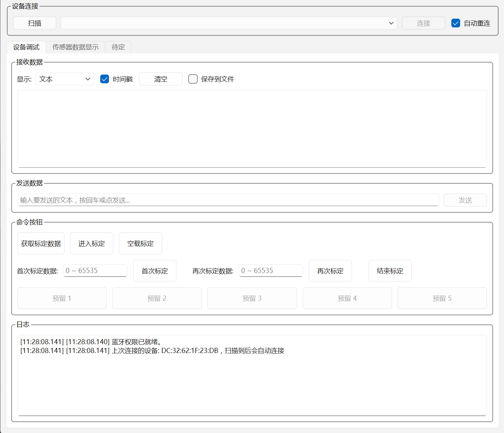The height and width of the screenshot is (433, 504).
Task: Click the 清空 clear button
Action: click(161, 79)
